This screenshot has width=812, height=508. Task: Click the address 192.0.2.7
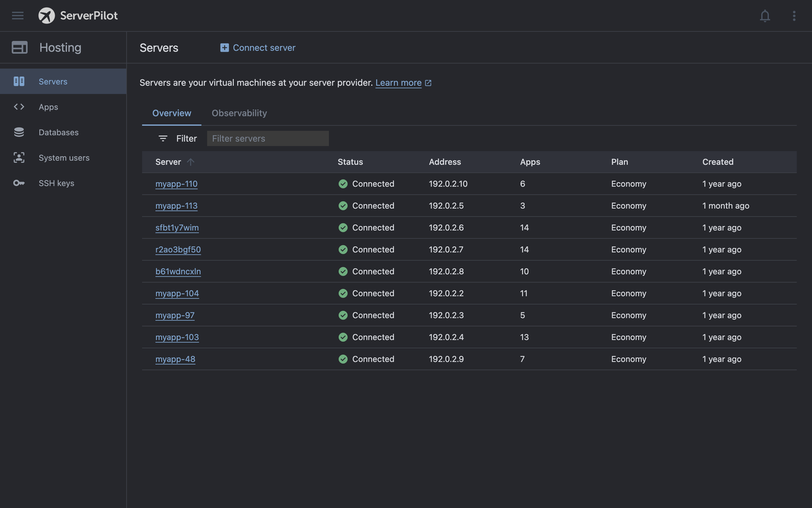446,250
